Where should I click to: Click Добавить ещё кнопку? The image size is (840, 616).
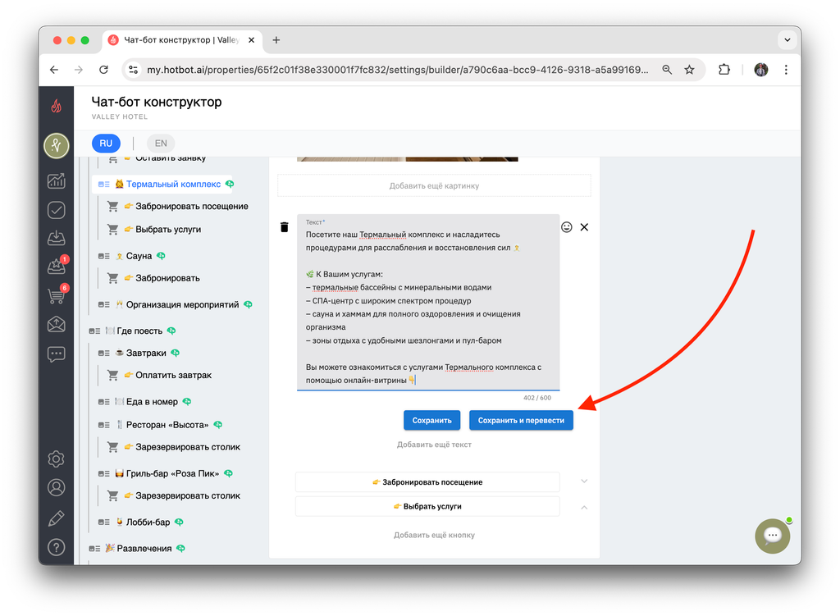pyautogui.click(x=434, y=535)
